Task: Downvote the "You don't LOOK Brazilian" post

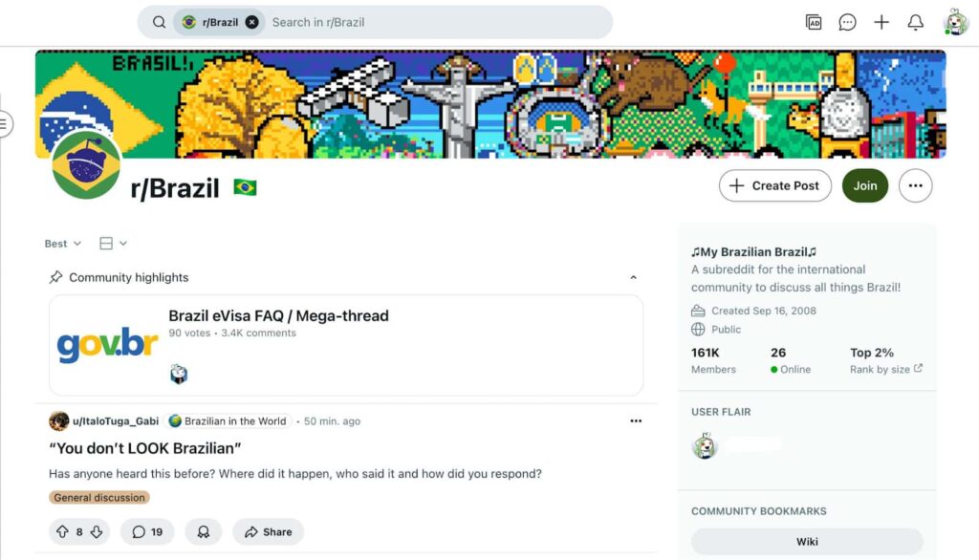Action: click(97, 532)
